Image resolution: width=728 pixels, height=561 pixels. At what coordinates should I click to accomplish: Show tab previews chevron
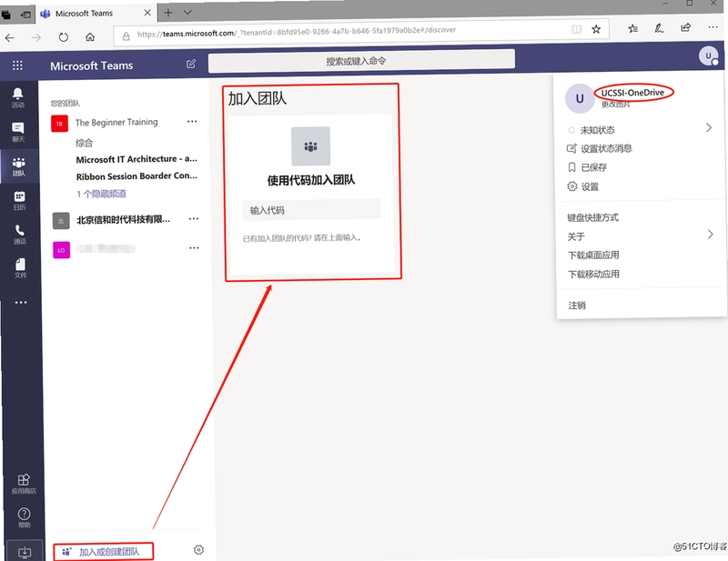point(187,13)
